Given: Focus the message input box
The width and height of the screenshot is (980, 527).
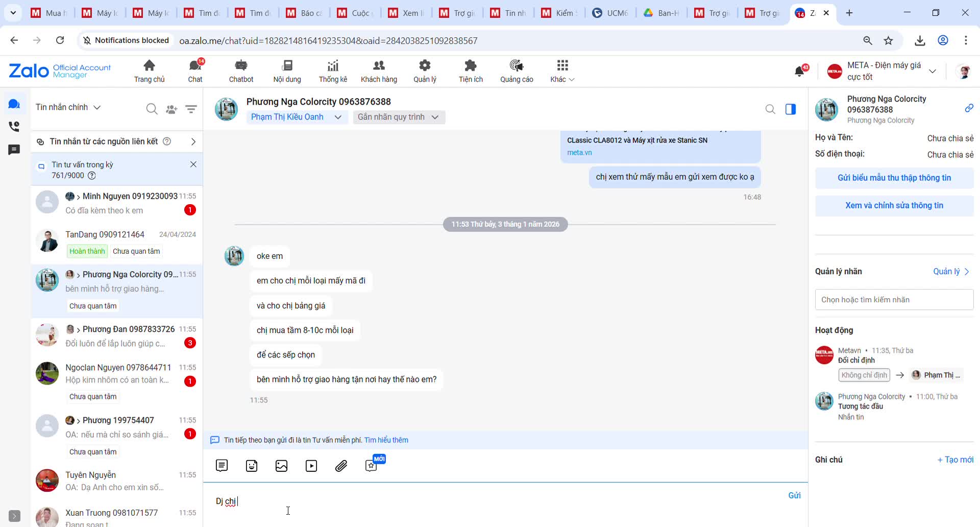Looking at the screenshot, I should click(x=495, y=501).
